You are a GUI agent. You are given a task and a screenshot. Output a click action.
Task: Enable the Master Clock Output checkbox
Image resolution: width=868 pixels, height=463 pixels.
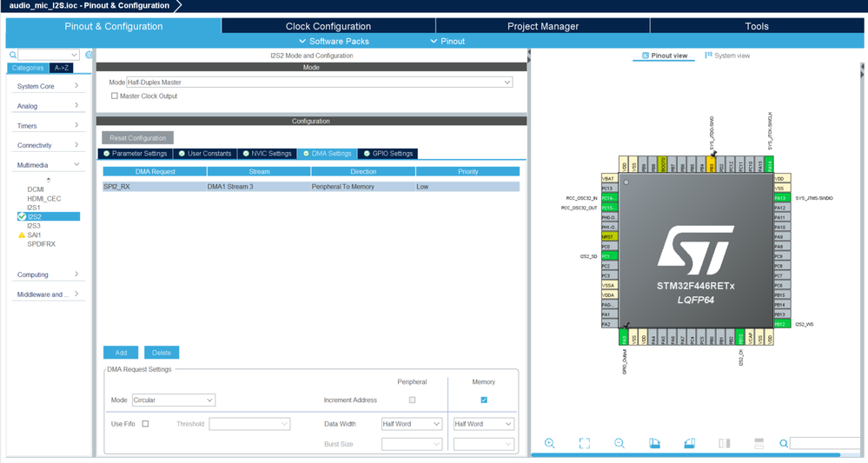pos(115,96)
